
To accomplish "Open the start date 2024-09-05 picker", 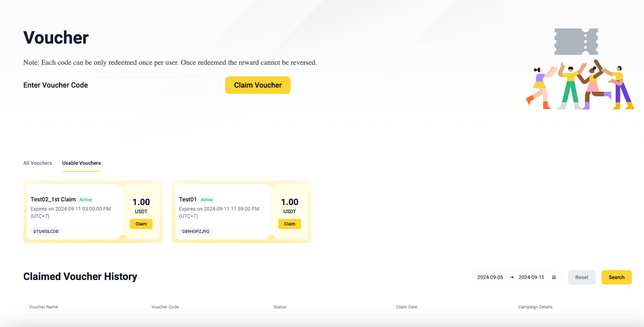I will pyautogui.click(x=490, y=277).
